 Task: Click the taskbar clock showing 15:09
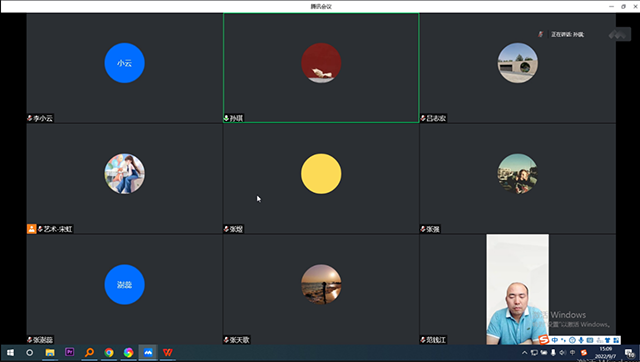coord(606,353)
